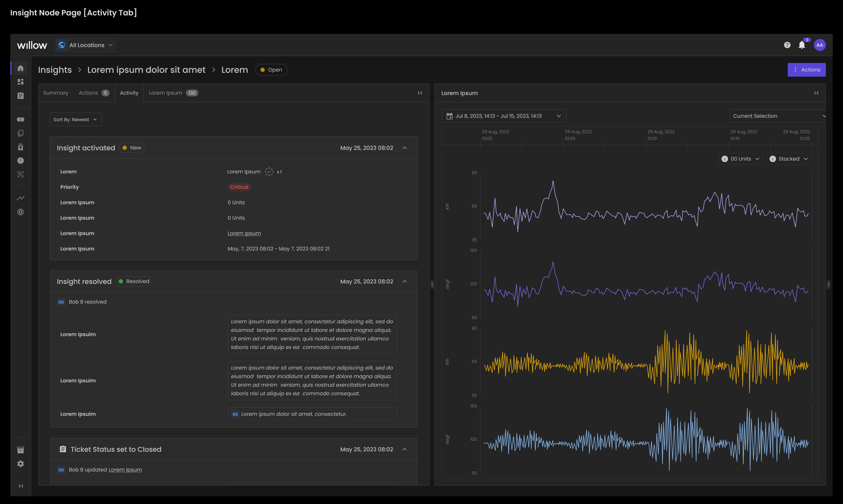843x504 pixels.
Task: Open the Stacked chart mode dropdown
Action: tap(789, 159)
